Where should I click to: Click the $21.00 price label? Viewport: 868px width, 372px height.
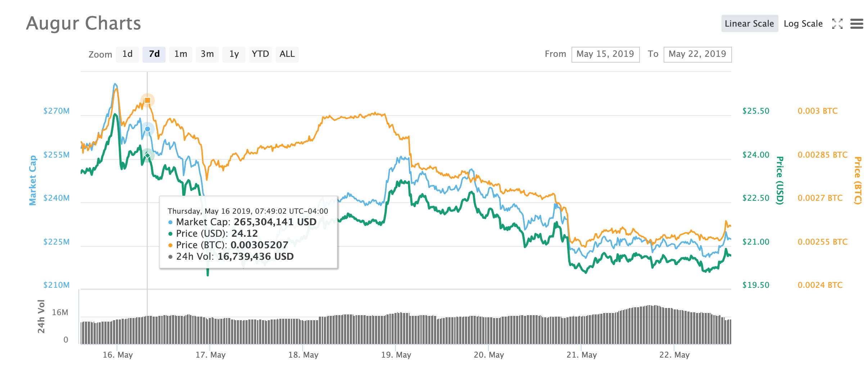(756, 242)
